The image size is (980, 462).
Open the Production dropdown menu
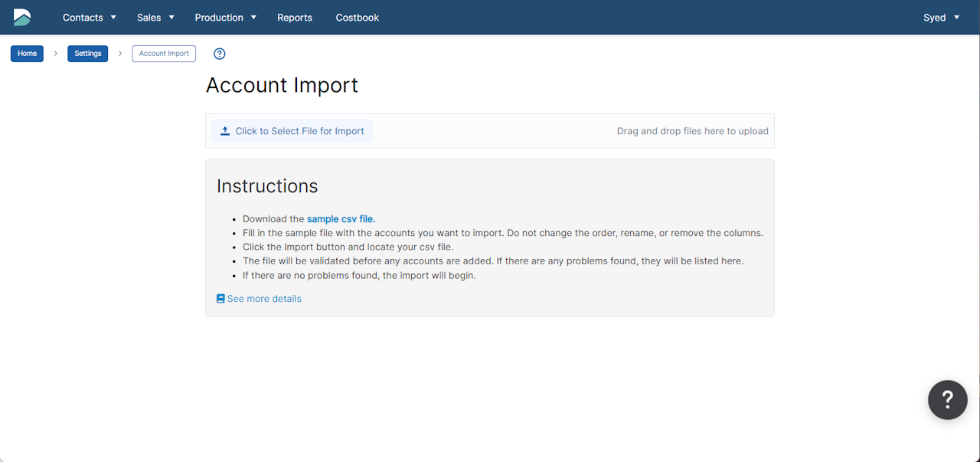pos(225,18)
